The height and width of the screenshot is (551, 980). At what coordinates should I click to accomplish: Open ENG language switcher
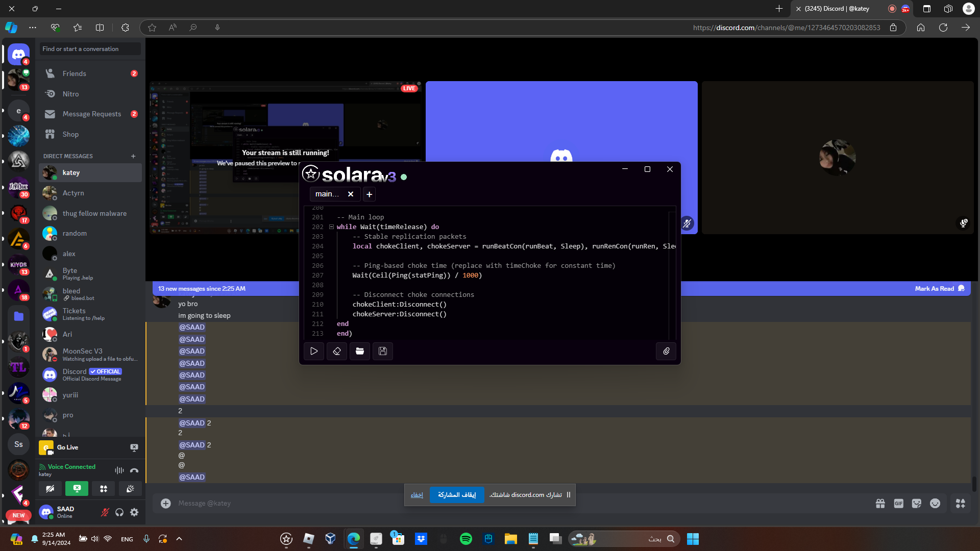(x=127, y=539)
